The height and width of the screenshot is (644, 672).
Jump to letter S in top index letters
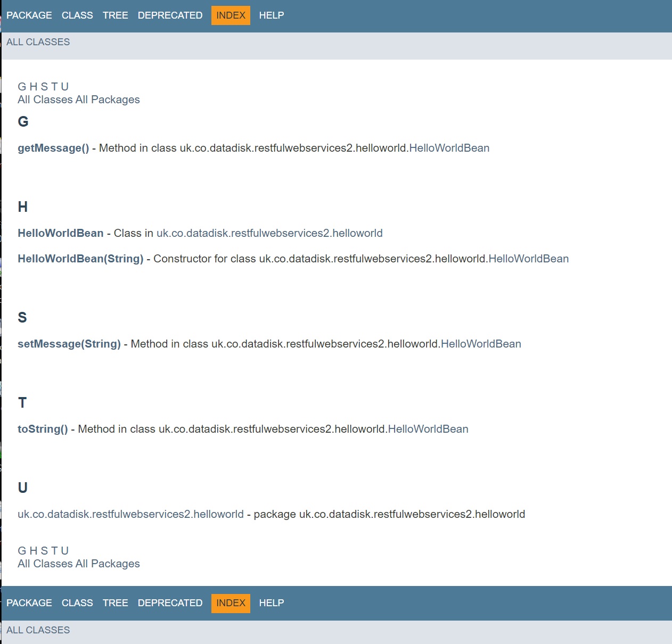click(44, 87)
